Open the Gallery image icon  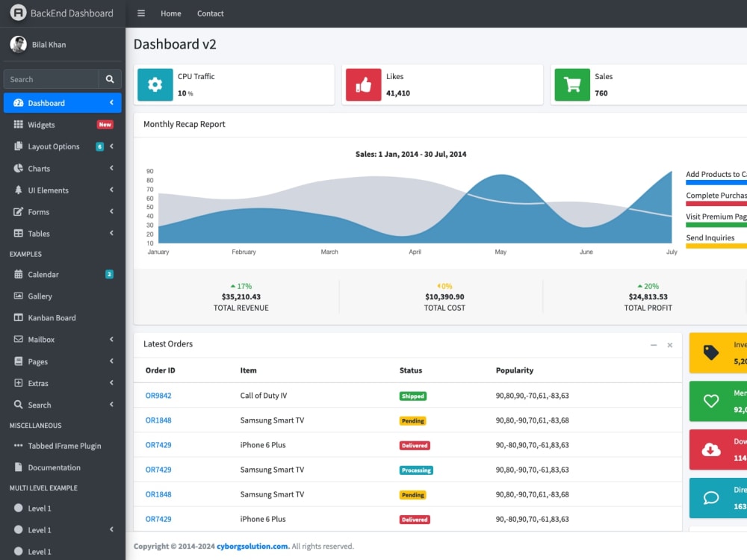[18, 296]
